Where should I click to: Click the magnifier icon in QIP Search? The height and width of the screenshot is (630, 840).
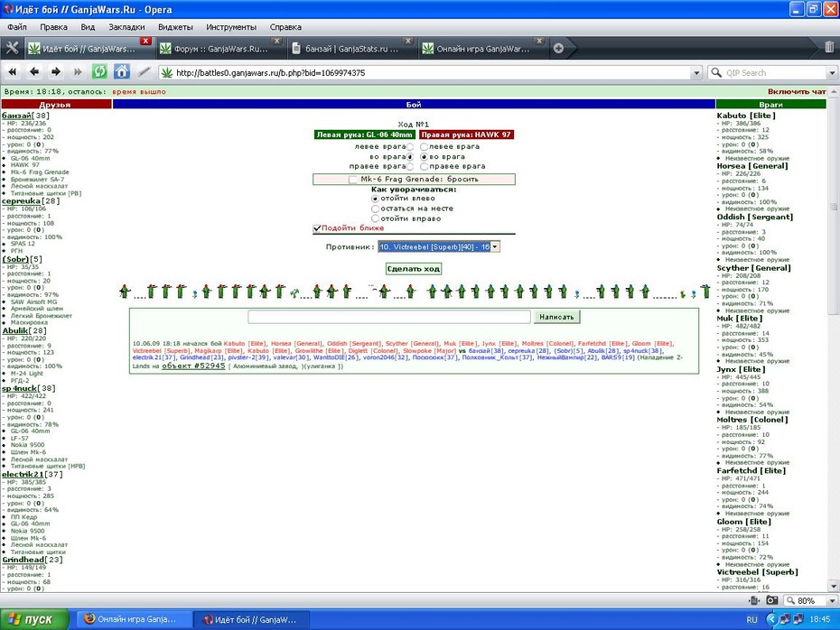pos(715,72)
